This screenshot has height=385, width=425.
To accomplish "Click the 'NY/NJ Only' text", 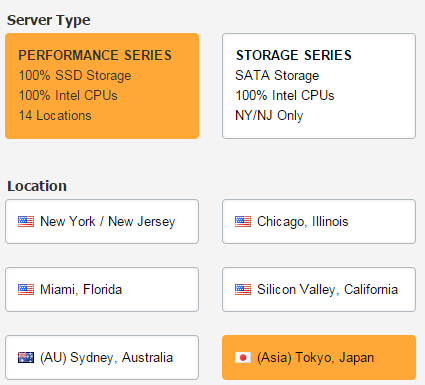I will click(x=269, y=116).
